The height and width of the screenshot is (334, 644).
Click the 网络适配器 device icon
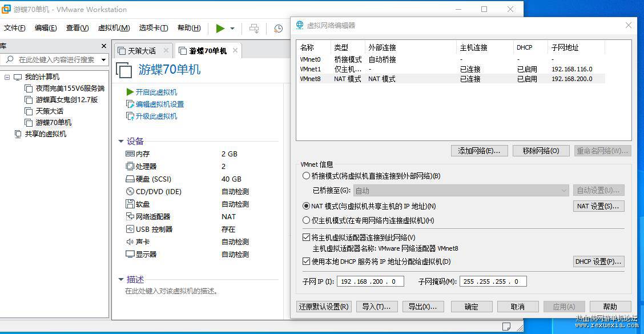[x=130, y=216]
